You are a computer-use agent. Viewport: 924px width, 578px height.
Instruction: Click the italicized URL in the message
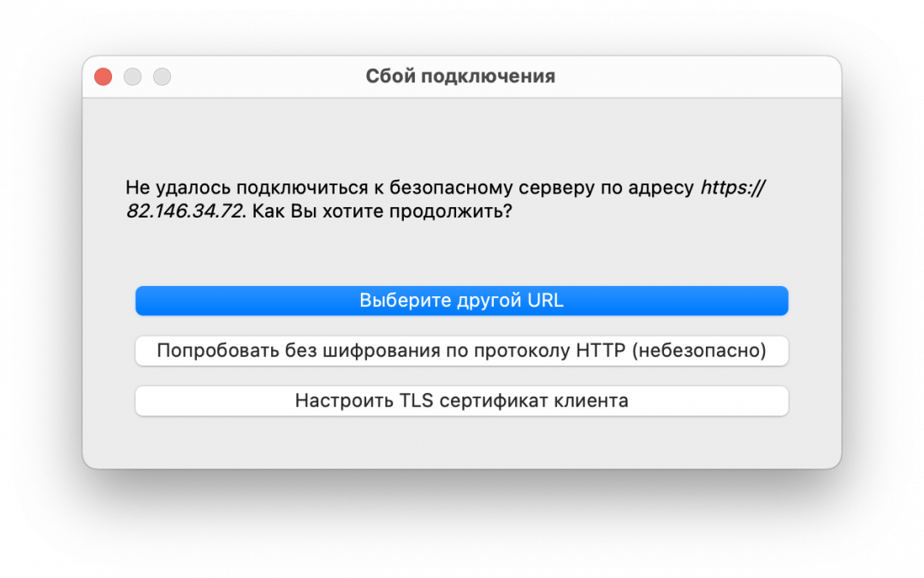[731, 186]
